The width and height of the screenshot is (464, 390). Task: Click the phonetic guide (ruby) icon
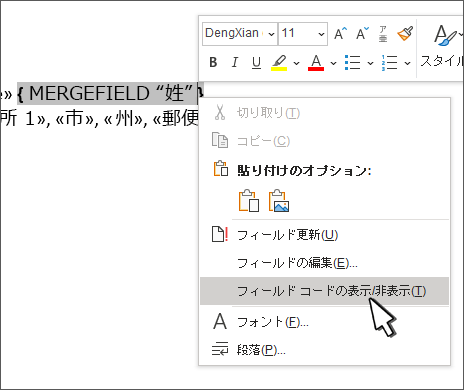click(x=383, y=34)
